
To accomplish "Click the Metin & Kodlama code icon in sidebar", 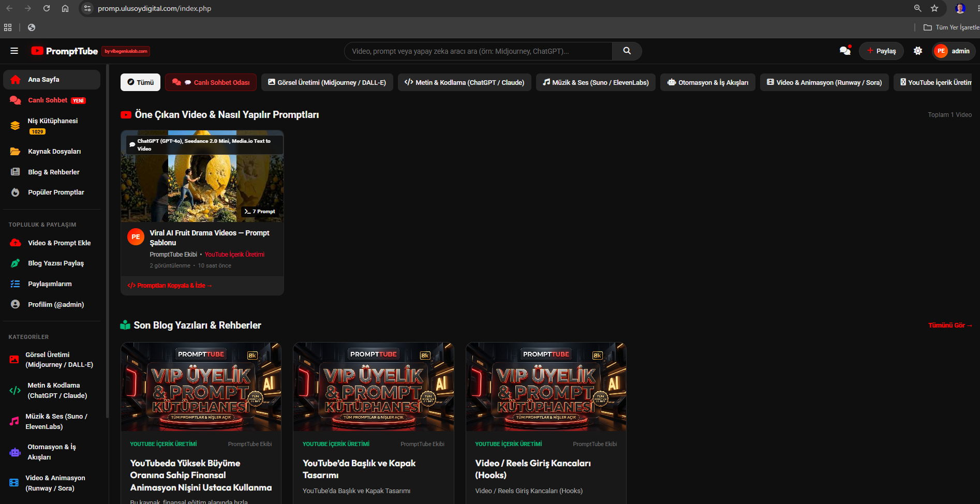I will [15, 391].
